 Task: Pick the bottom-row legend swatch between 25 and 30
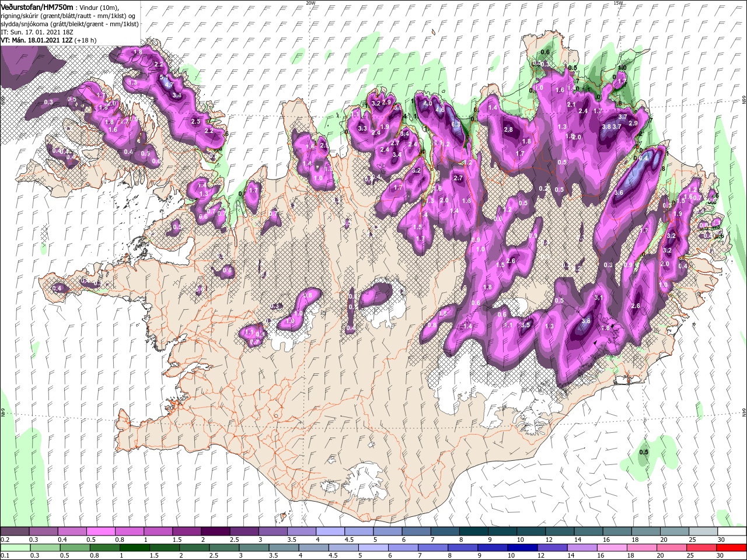pos(703,548)
